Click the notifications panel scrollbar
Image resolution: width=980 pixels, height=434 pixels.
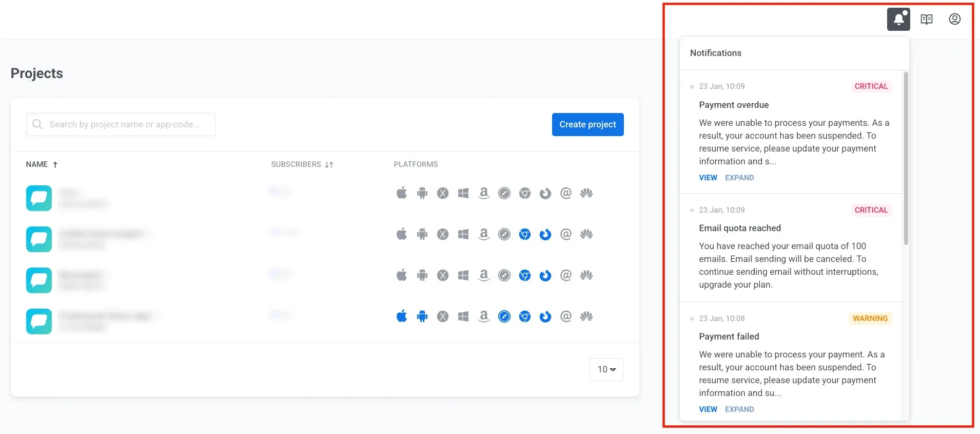click(x=906, y=159)
